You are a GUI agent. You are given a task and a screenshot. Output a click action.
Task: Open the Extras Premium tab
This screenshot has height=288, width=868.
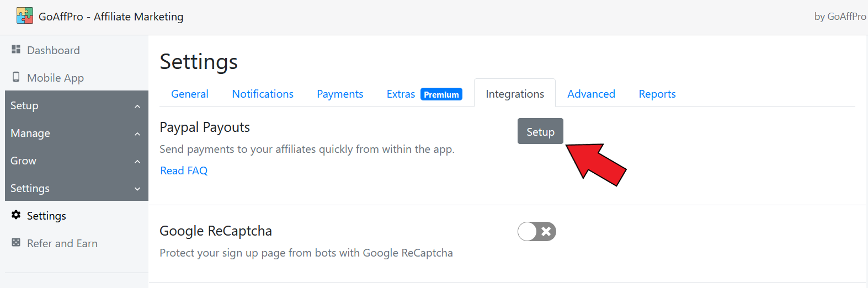point(401,94)
